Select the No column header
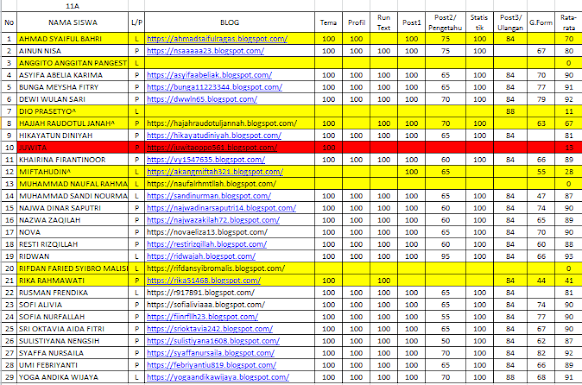 tap(9, 22)
